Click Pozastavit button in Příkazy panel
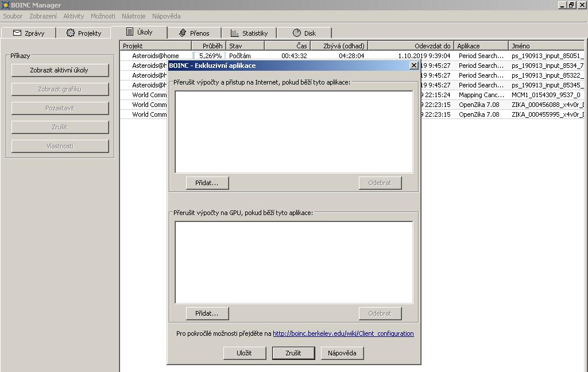 tap(60, 108)
